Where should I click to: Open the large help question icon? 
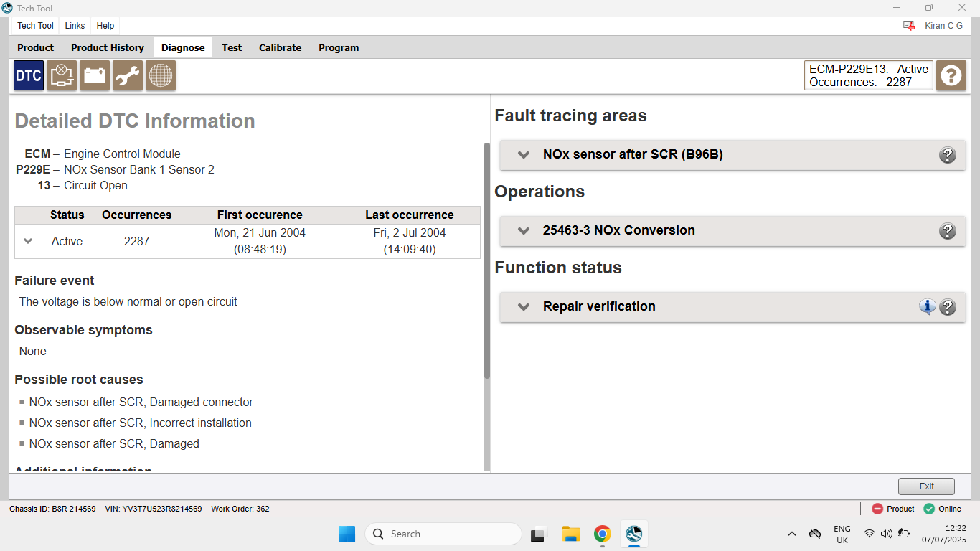[x=951, y=75]
